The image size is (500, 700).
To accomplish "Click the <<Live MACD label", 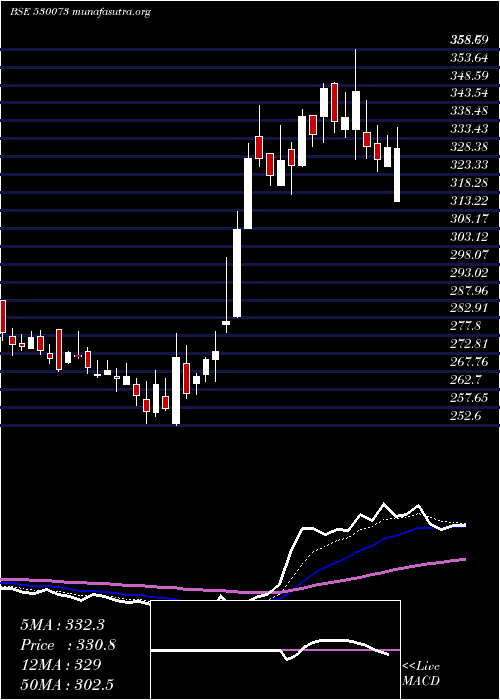I will click(421, 674).
